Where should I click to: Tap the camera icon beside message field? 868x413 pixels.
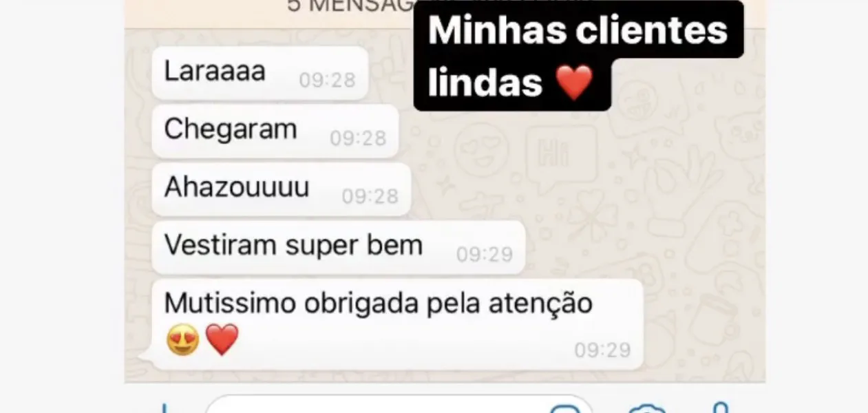click(x=646, y=409)
